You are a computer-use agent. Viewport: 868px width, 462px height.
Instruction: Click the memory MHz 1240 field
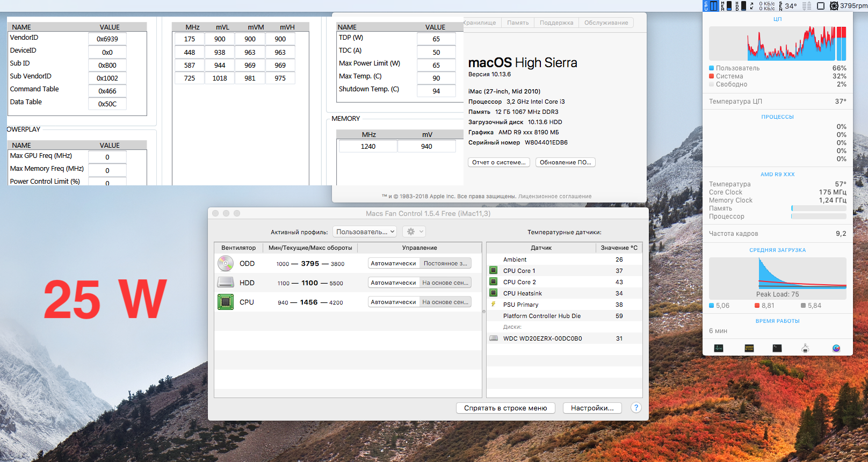368,146
